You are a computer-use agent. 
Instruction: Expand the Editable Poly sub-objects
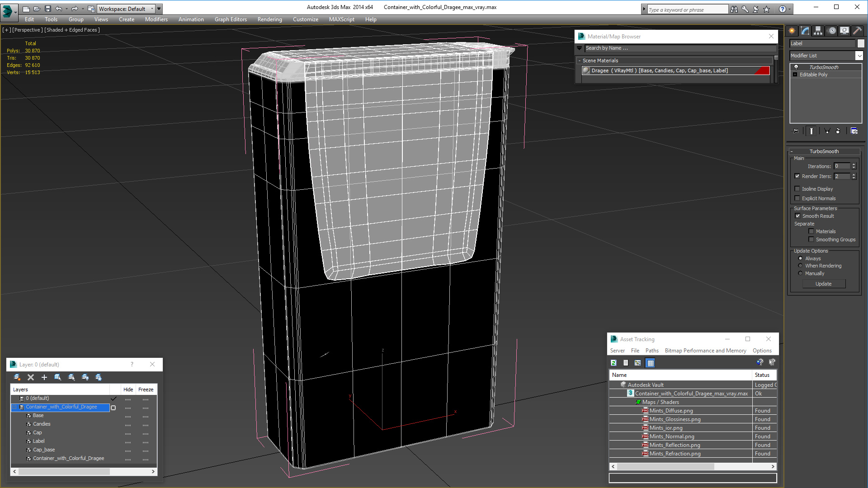795,75
